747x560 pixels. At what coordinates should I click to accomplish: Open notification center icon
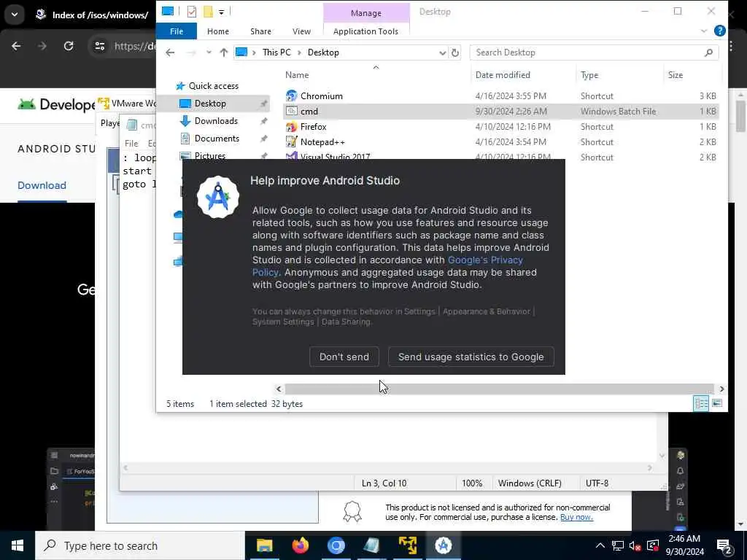coord(724,546)
